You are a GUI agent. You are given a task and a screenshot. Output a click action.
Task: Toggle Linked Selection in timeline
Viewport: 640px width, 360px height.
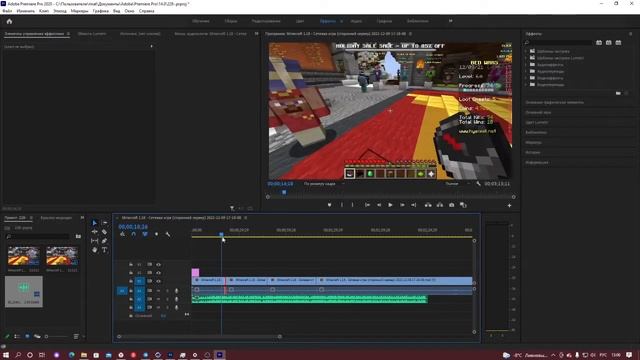click(145, 234)
